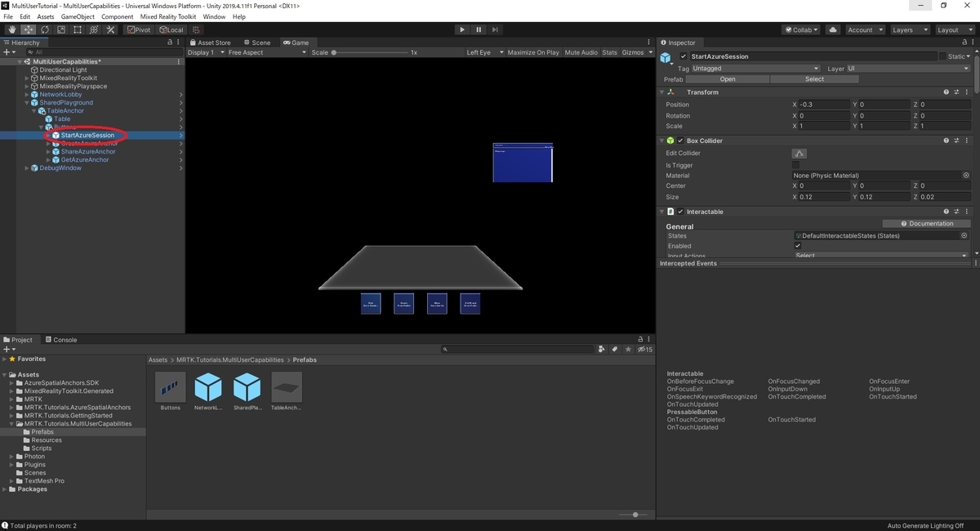Open the Tag Untagged dropdown

pyautogui.click(x=755, y=69)
